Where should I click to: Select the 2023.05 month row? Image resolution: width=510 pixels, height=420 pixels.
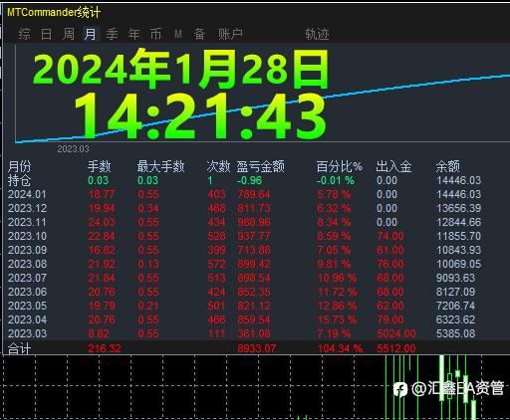pyautogui.click(x=255, y=306)
